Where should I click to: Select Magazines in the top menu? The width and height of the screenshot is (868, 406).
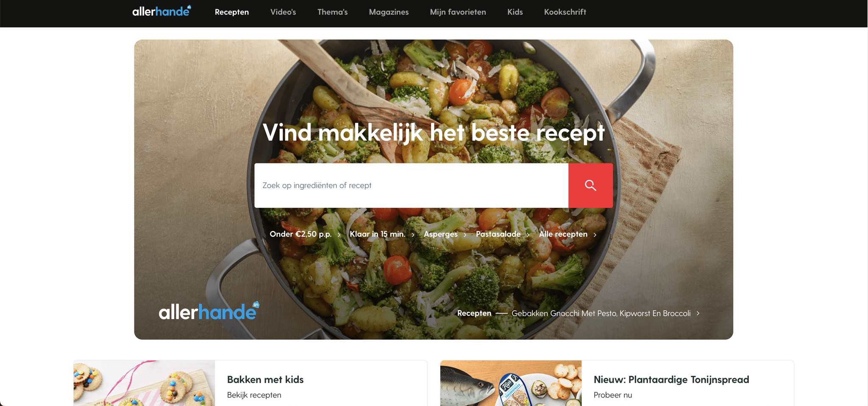[x=389, y=12]
